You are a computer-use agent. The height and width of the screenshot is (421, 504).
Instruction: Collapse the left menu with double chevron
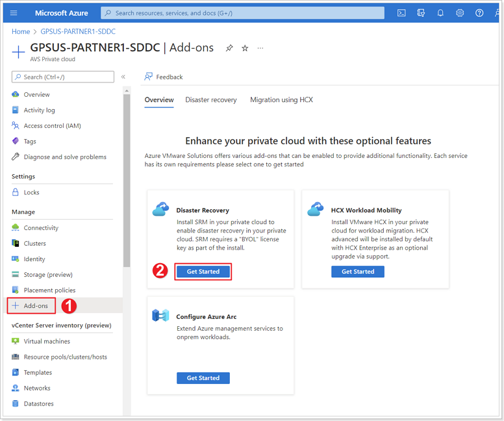pyautogui.click(x=123, y=77)
